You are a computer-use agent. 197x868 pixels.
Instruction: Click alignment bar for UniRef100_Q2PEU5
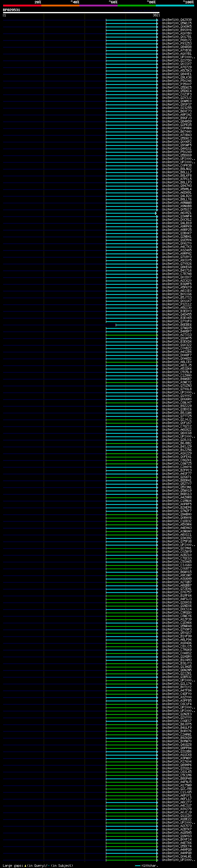pos(132,125)
